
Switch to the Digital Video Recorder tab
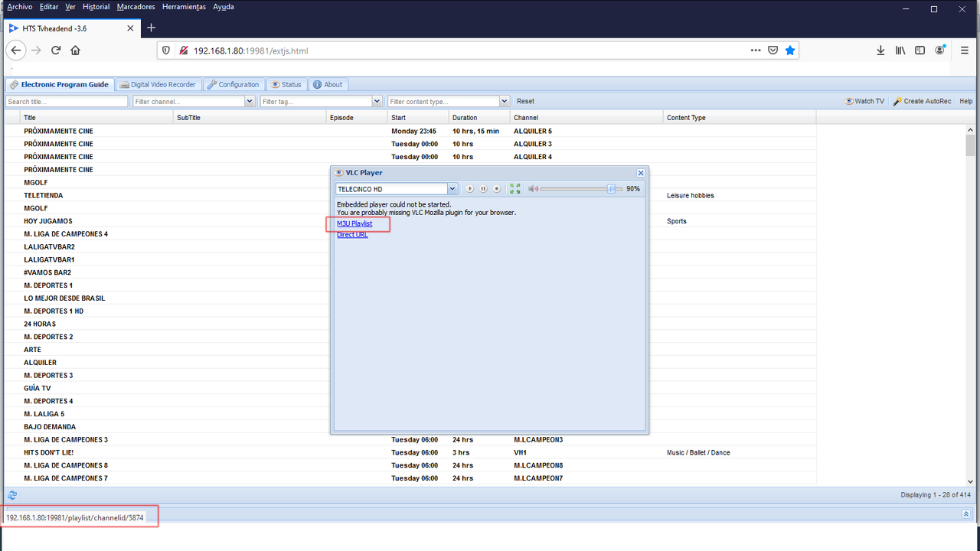(x=158, y=84)
